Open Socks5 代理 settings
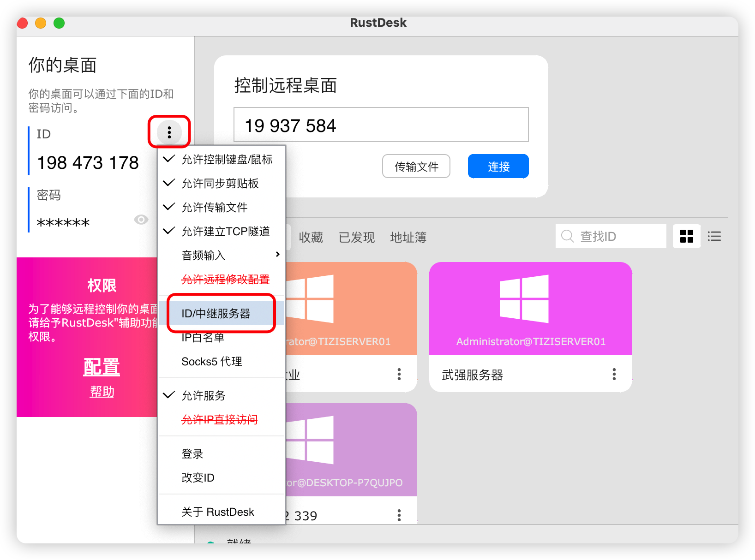The image size is (755, 560). (212, 362)
